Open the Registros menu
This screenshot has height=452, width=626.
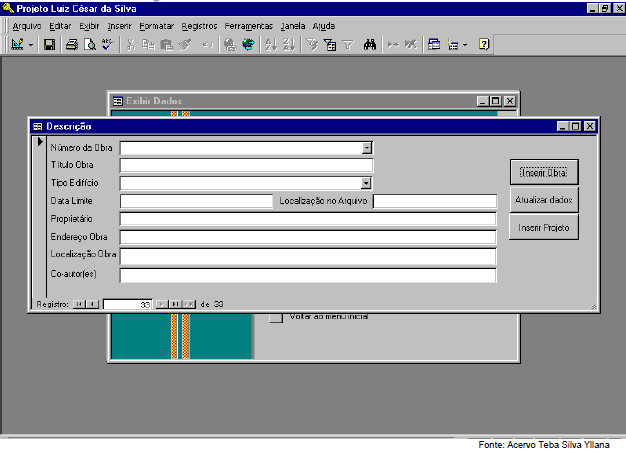point(199,26)
